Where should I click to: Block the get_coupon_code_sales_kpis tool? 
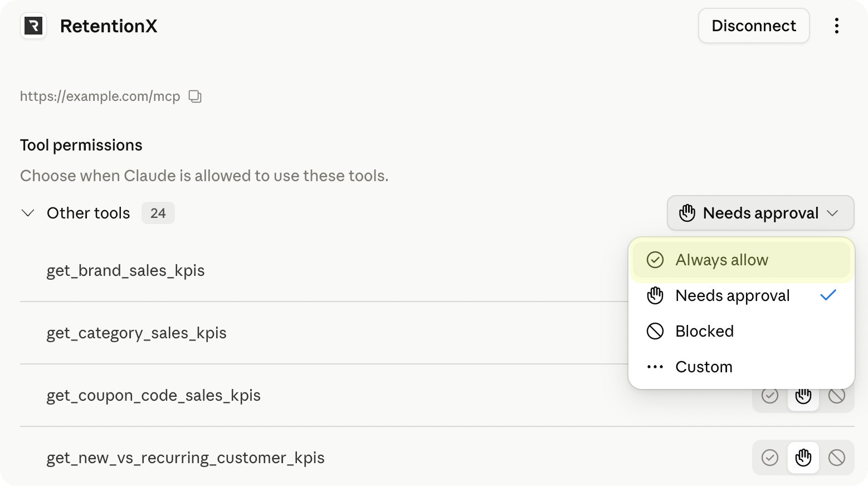837,396
